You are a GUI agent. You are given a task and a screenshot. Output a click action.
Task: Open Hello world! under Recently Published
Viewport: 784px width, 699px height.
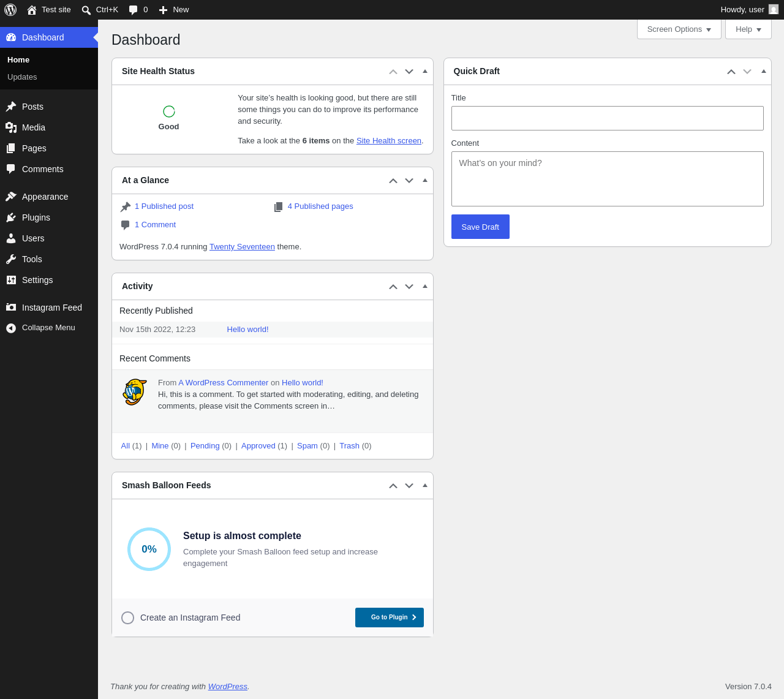coord(247,330)
